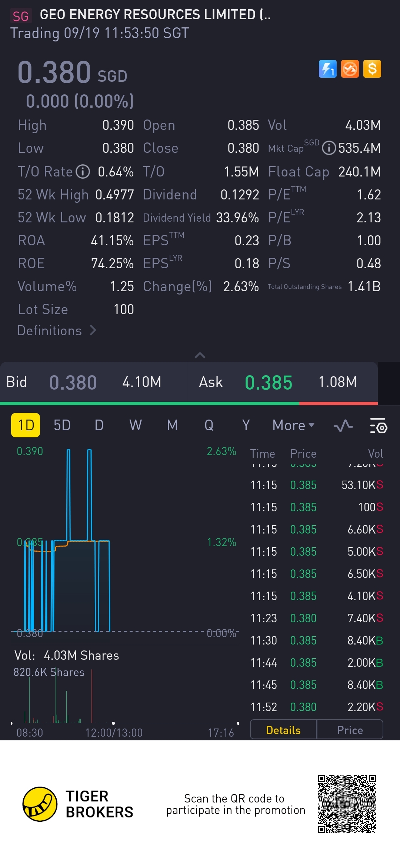Image resolution: width=400 pixels, height=868 pixels.
Task: Switch trade list to Price view
Action: pyautogui.click(x=350, y=730)
